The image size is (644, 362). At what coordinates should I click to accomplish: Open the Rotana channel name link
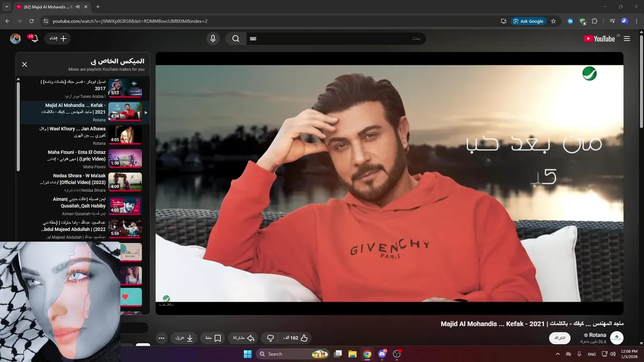[598, 335]
